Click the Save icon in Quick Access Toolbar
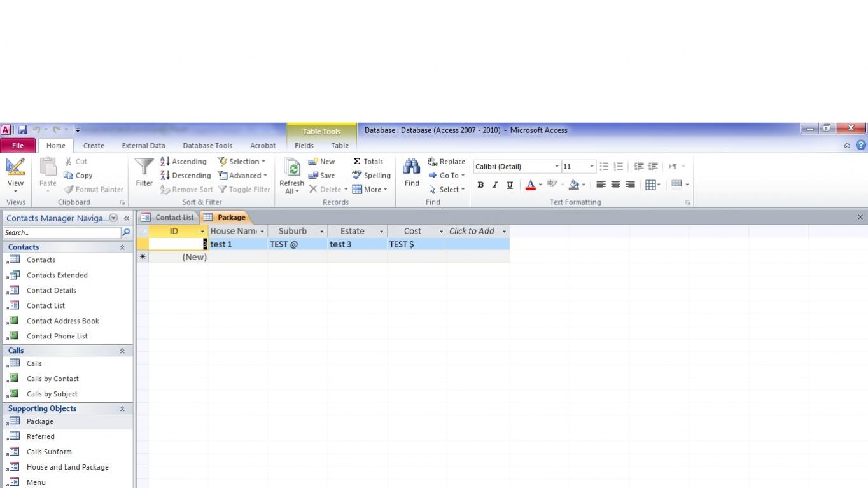Image resolution: width=868 pixels, height=488 pixels. tap(23, 130)
